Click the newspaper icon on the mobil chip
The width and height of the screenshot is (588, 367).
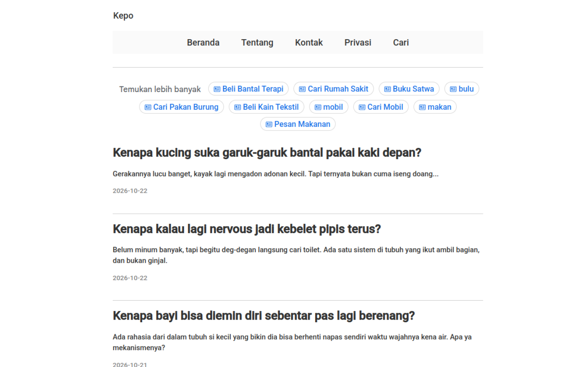point(318,107)
